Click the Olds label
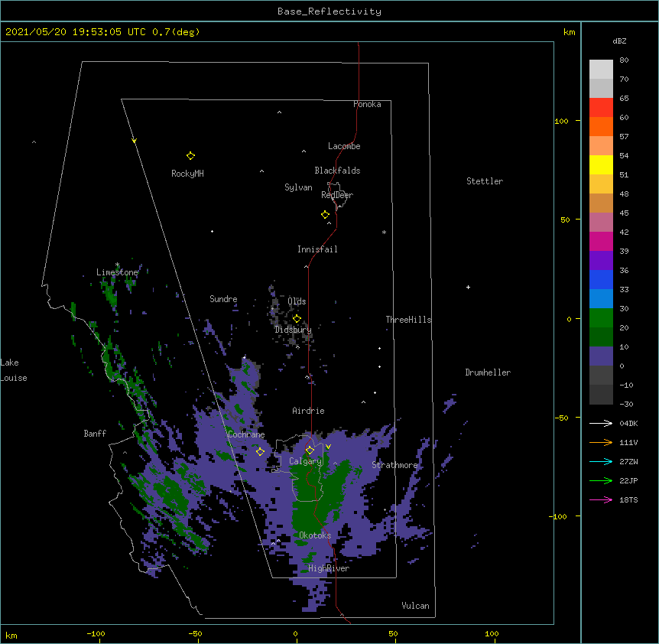The height and width of the screenshot is (644, 659). click(x=297, y=301)
